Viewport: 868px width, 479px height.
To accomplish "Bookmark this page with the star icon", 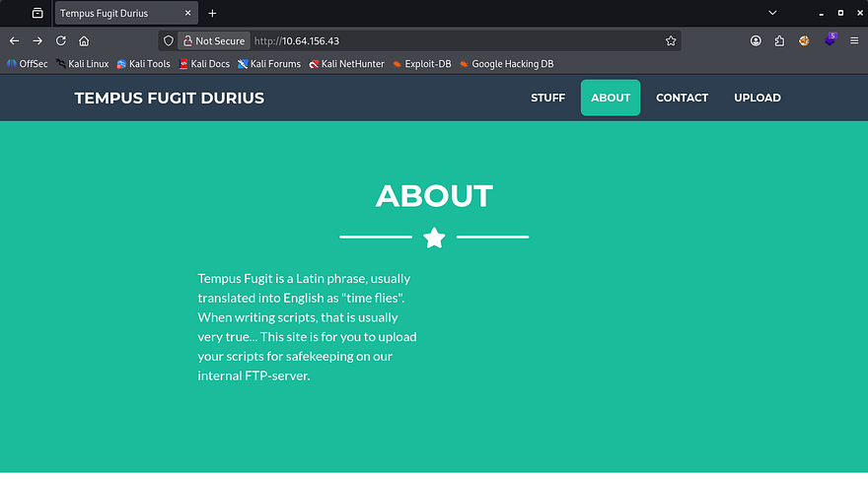I will click(671, 41).
